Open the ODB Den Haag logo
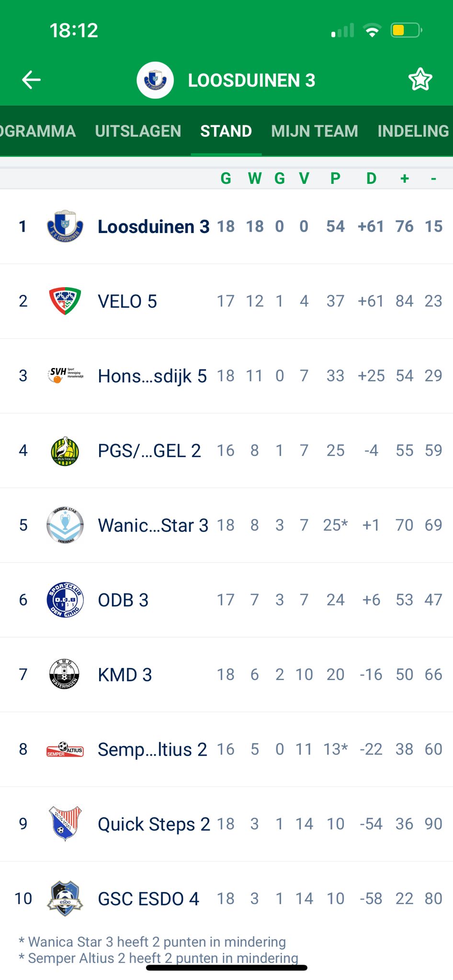Screen dimensions: 453x980 65,600
